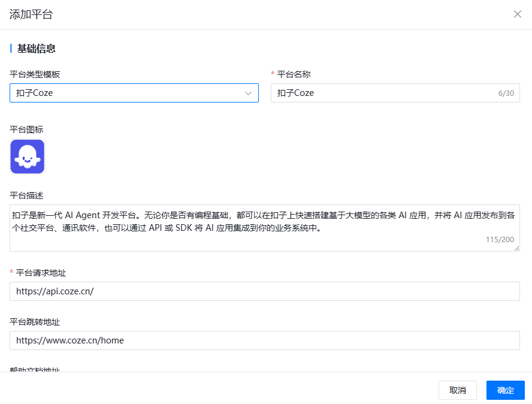Click the 平台图标 label

(26, 129)
